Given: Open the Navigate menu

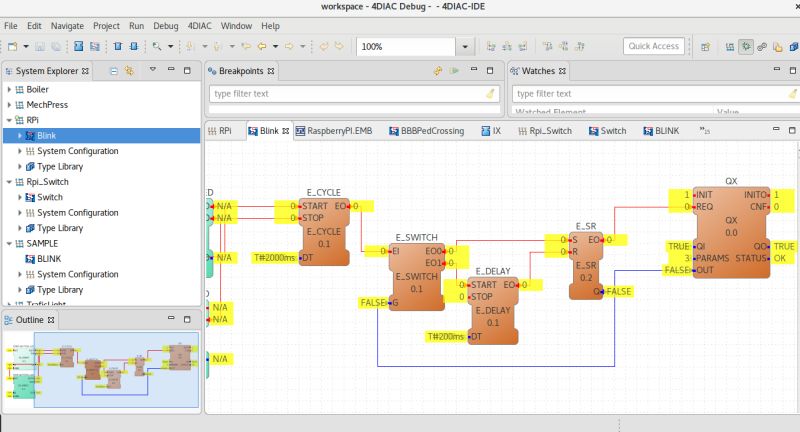Looking at the screenshot, I should pyautogui.click(x=67, y=26).
